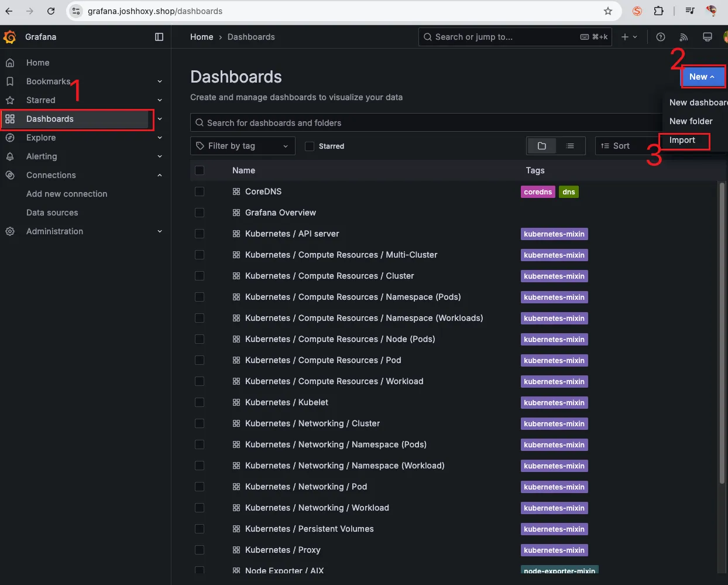The image size is (728, 585).
Task: Open the Sort dropdown
Action: coord(627,146)
